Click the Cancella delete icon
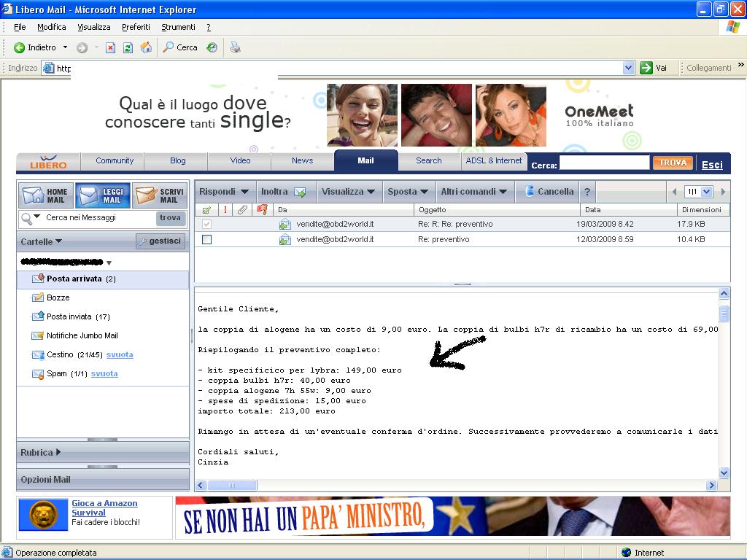This screenshot has height=560, width=747. point(530,191)
